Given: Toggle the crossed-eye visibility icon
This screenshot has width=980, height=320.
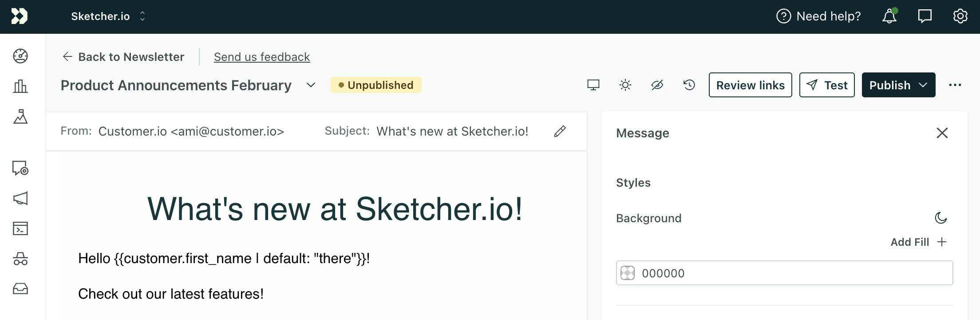Looking at the screenshot, I should [x=657, y=85].
